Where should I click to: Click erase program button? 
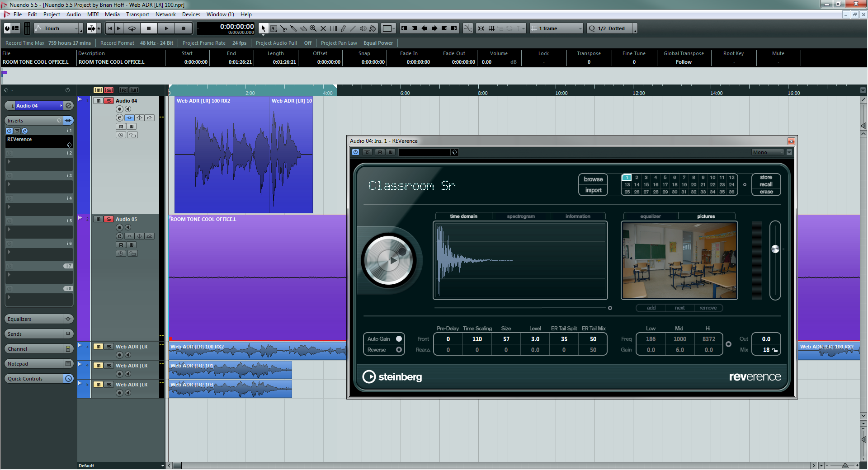click(766, 192)
